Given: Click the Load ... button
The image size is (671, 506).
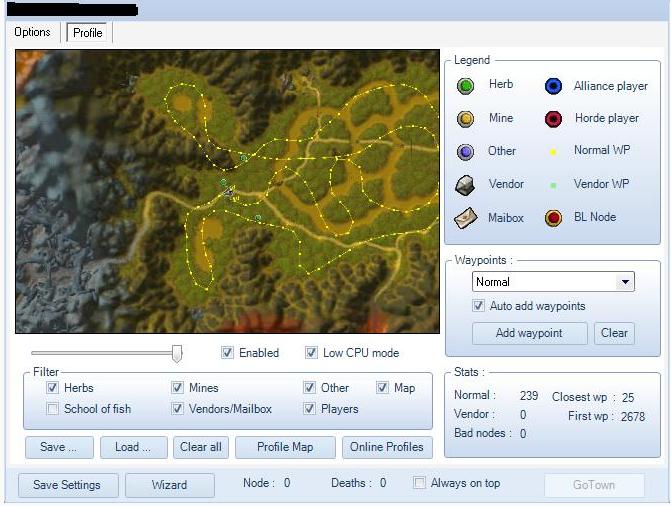Looking at the screenshot, I should (133, 447).
